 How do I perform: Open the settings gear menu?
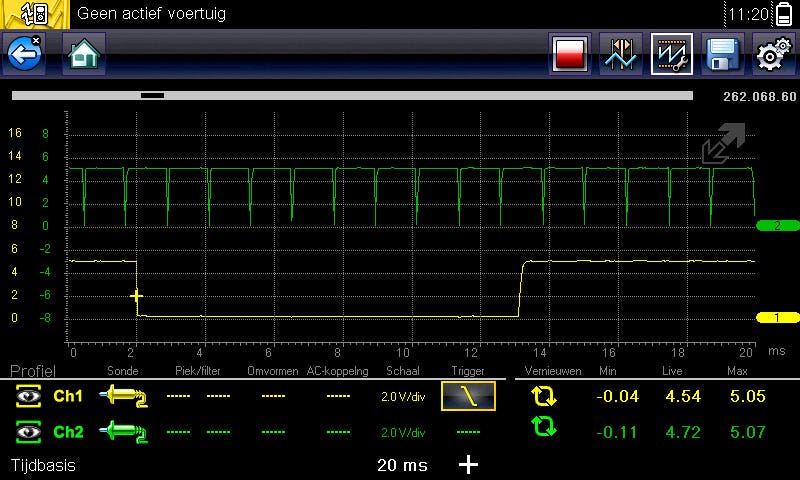coord(773,54)
